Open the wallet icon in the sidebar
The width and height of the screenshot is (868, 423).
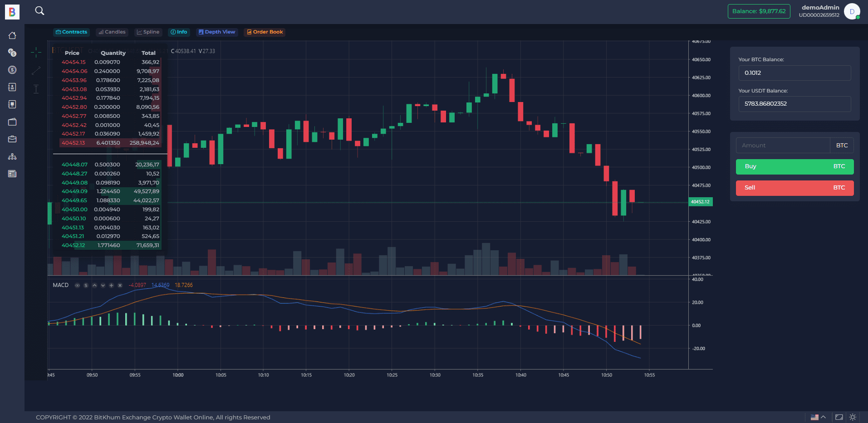pos(12,122)
